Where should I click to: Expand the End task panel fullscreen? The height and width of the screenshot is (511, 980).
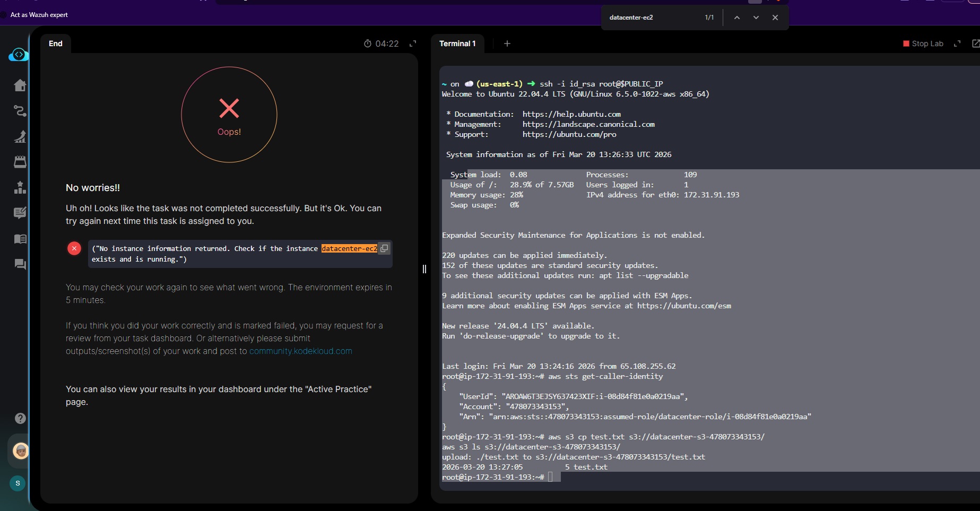[x=413, y=44]
